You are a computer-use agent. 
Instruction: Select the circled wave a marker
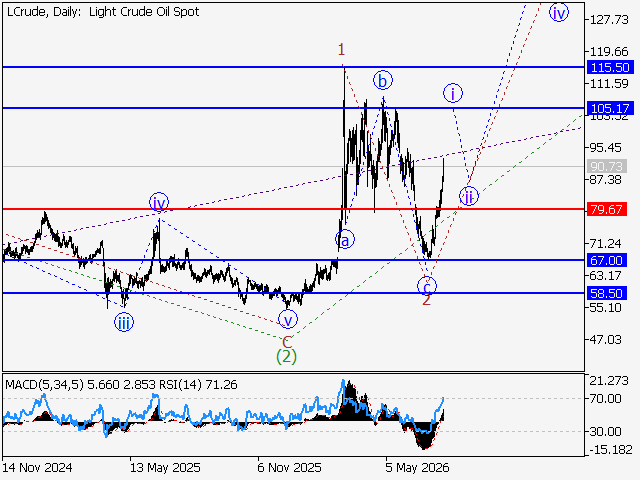point(345,240)
